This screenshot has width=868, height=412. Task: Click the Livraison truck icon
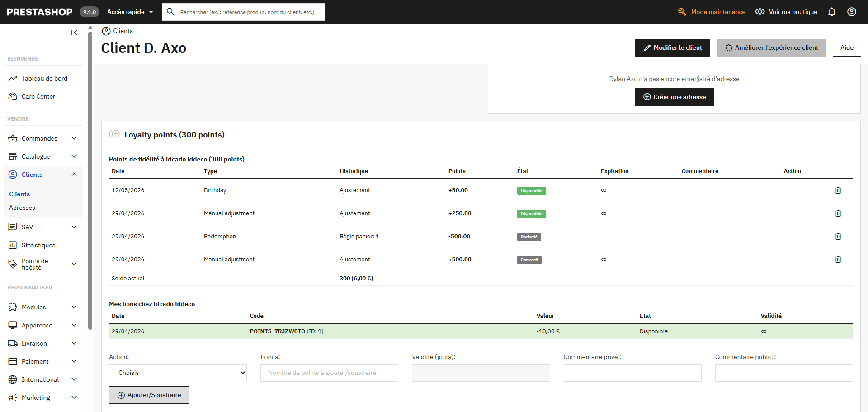[13, 343]
